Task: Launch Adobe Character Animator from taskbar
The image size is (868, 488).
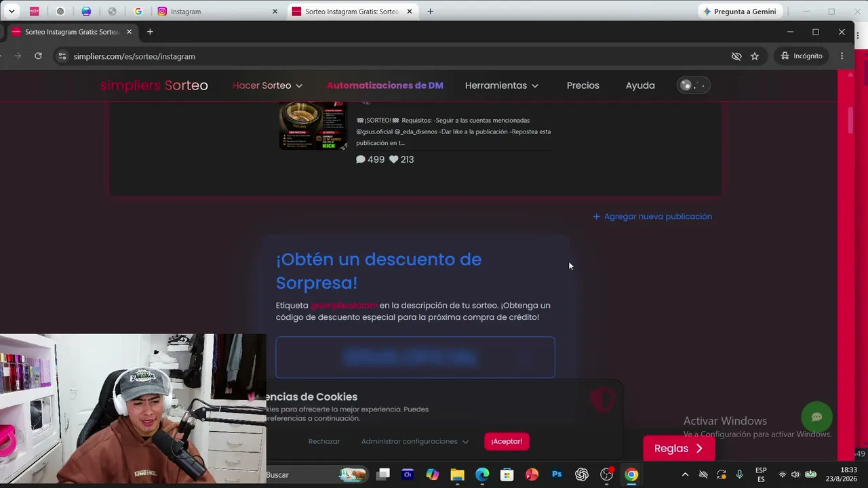Action: tap(408, 474)
